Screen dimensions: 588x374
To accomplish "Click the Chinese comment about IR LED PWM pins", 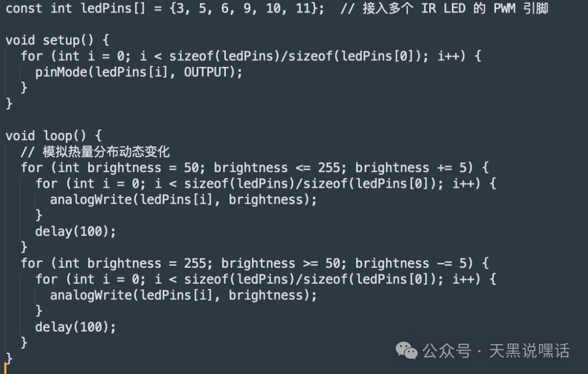I will click(x=444, y=9).
